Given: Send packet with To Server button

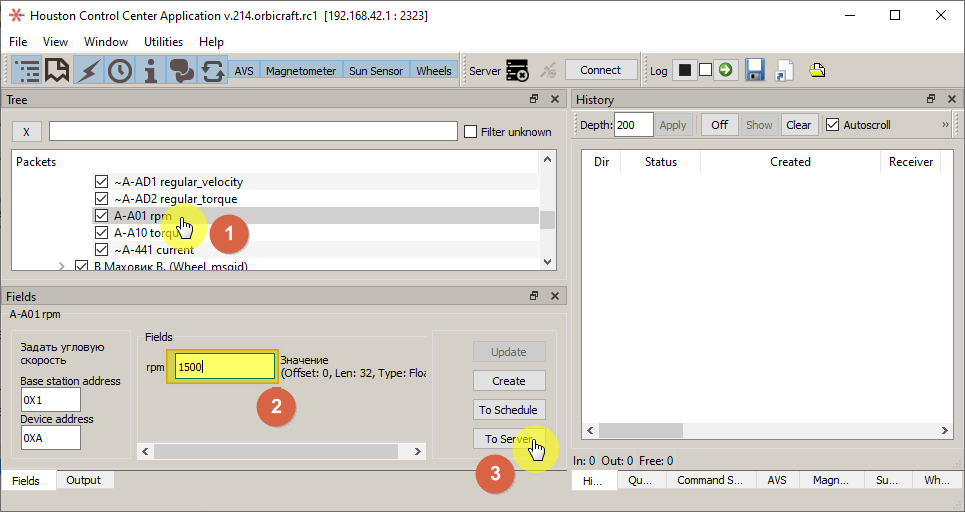Looking at the screenshot, I should [x=508, y=439].
